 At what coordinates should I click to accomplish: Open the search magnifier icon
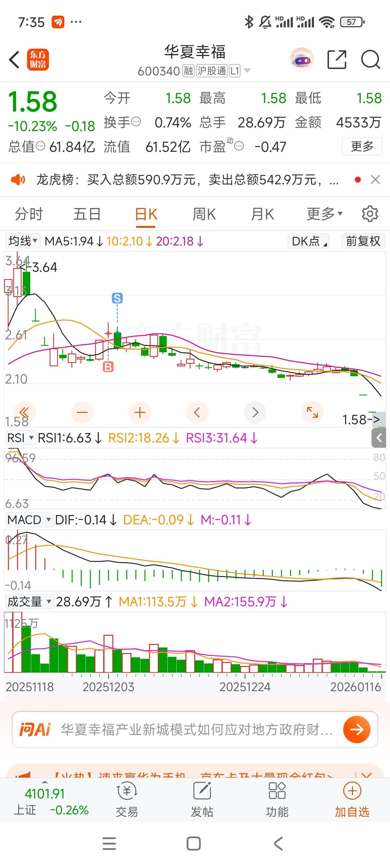370,59
